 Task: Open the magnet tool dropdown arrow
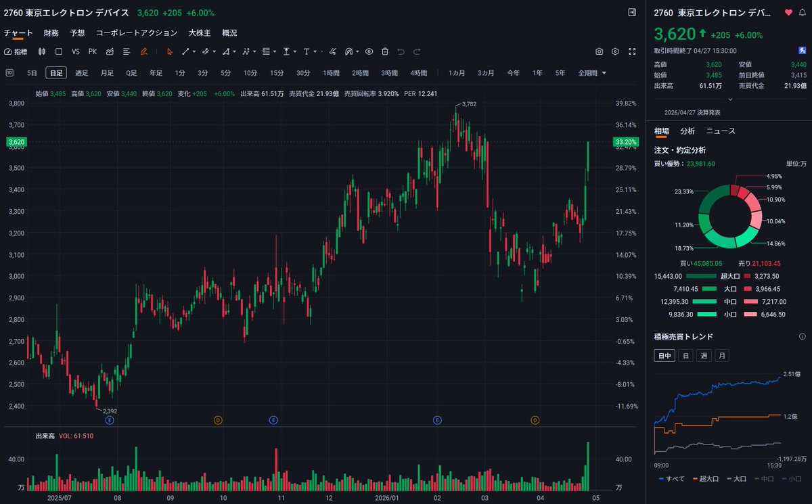[357, 51]
